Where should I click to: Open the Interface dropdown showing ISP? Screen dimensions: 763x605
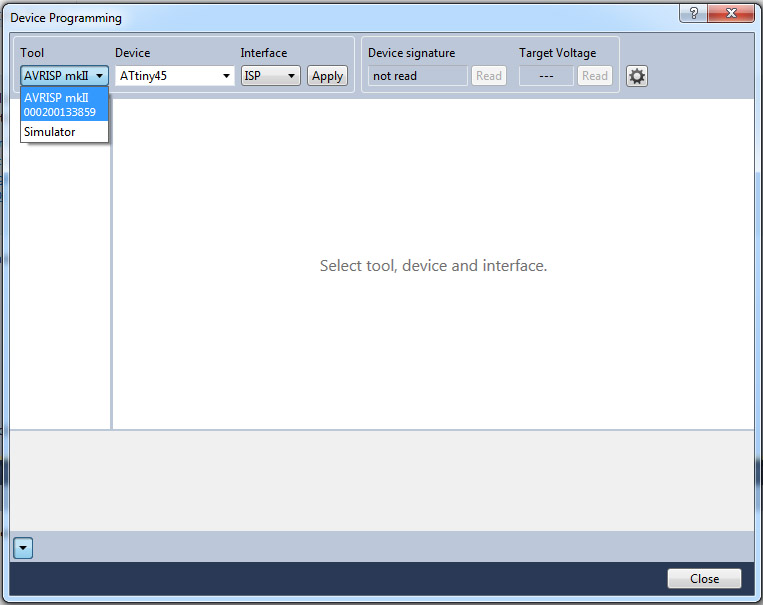[x=271, y=76]
